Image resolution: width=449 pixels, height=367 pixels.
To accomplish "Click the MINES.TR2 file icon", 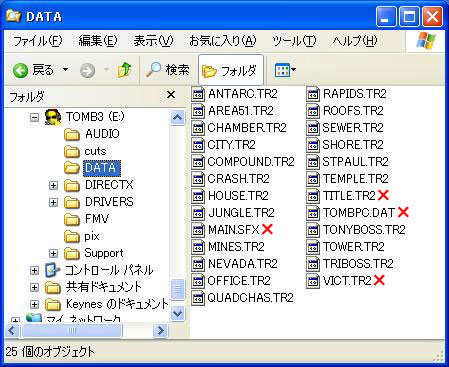I will 198,247.
